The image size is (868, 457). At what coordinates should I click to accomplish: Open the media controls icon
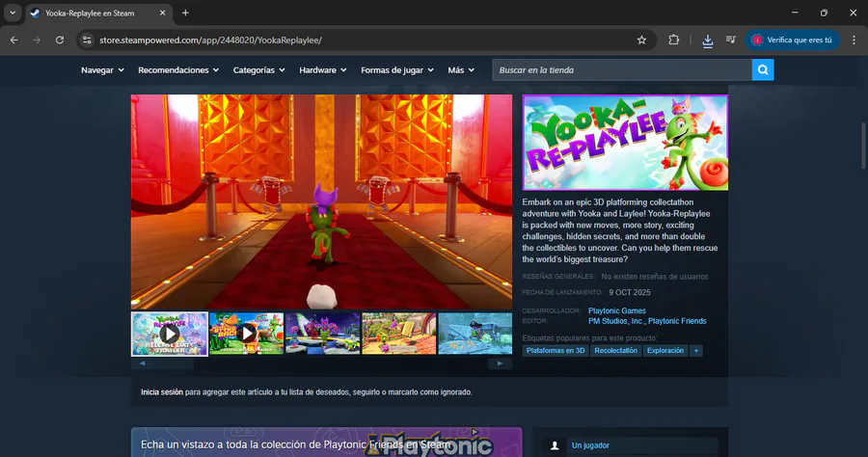[731, 40]
